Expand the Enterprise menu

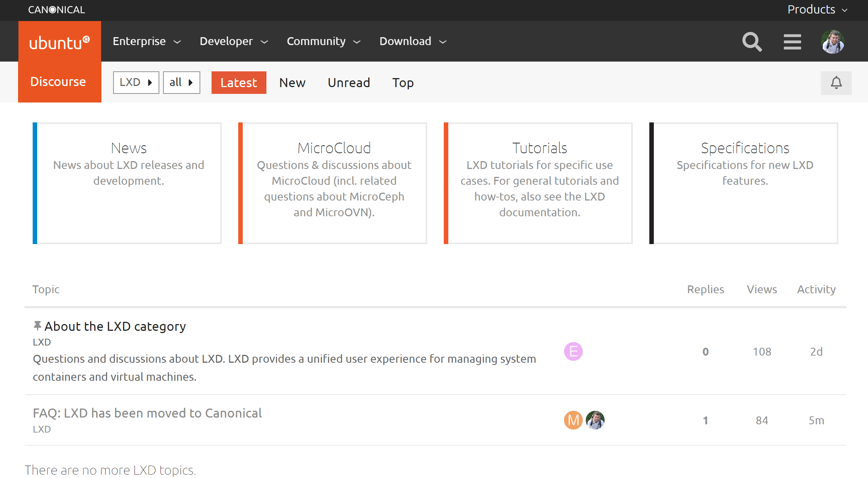(x=147, y=41)
